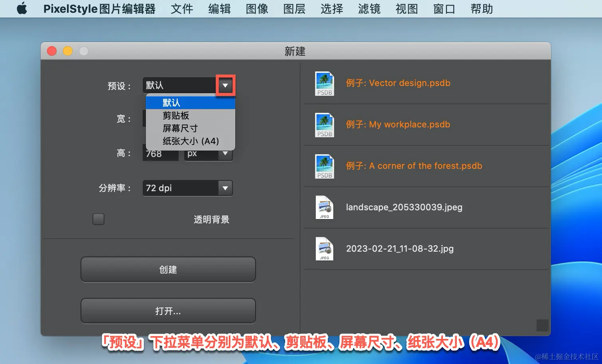602x364 pixels.
Task: Open recent file 2023-02-21_11-08-32.jpg
Action: 426,249
